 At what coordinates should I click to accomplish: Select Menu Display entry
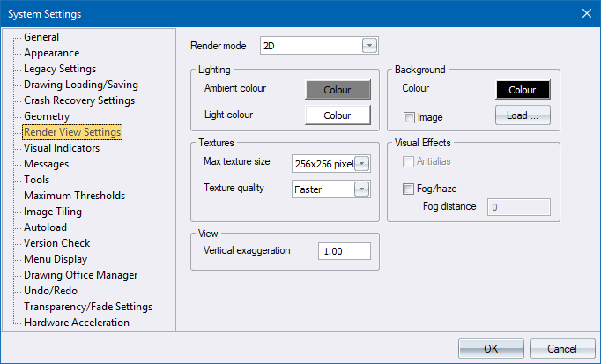pos(56,259)
